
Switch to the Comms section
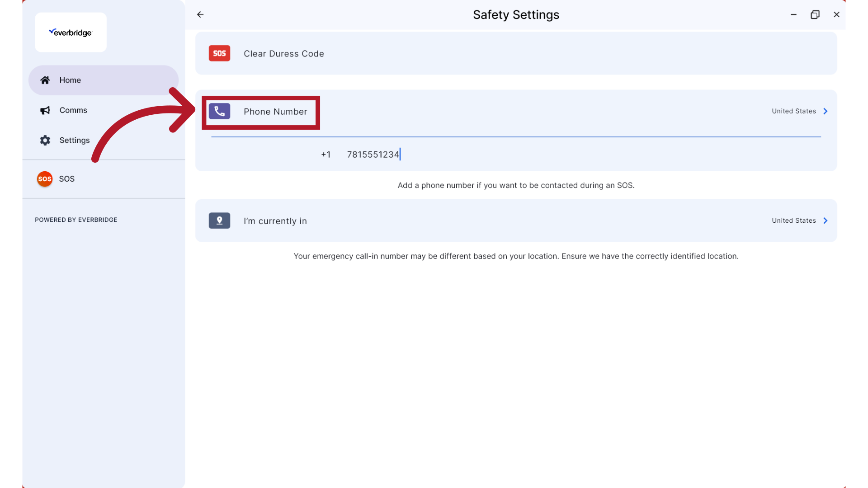click(73, 110)
